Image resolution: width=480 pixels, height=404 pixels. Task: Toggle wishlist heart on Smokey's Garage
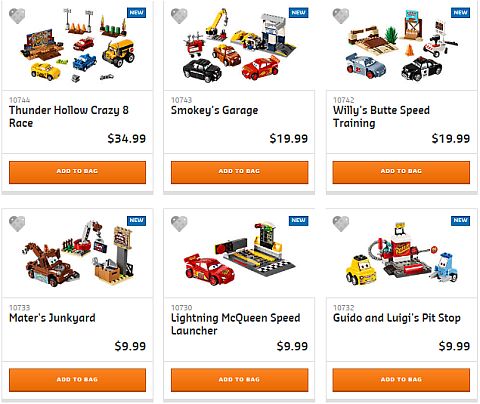(179, 16)
